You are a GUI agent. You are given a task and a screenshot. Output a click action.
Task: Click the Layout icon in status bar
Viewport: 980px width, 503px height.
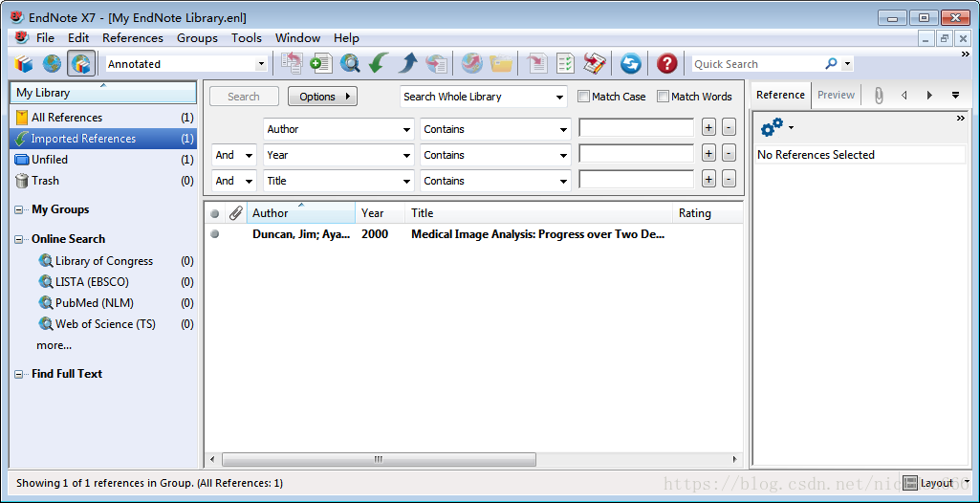911,483
